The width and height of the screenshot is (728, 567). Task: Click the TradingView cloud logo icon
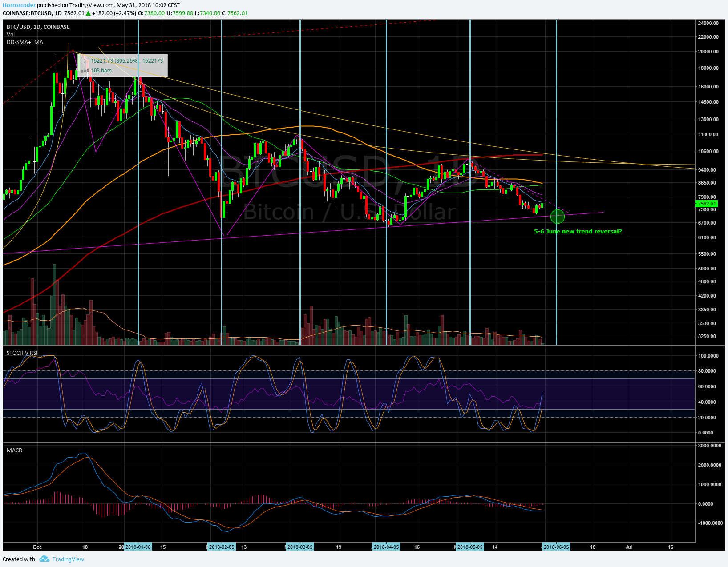pyautogui.click(x=44, y=559)
